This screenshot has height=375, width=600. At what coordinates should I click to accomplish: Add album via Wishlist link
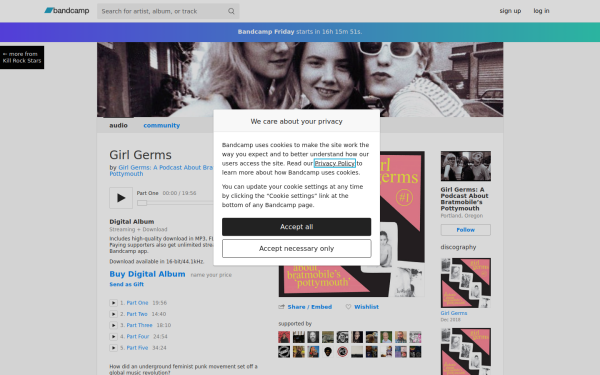[366, 307]
